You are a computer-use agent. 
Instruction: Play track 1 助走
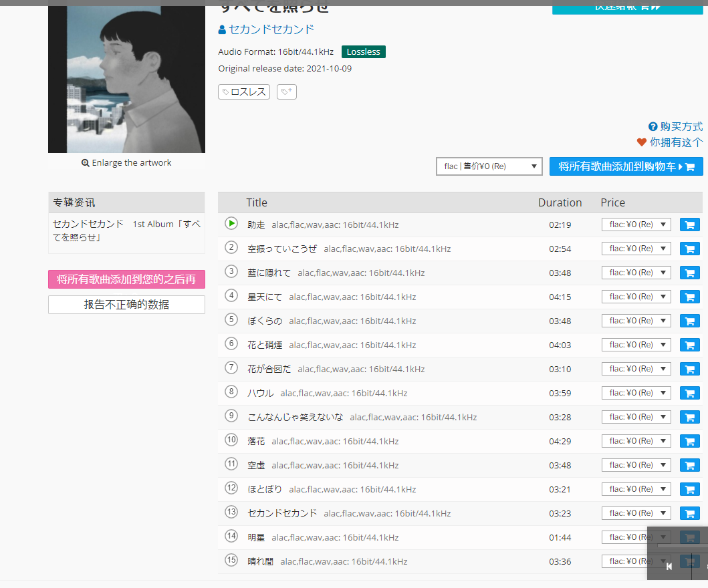coord(231,224)
